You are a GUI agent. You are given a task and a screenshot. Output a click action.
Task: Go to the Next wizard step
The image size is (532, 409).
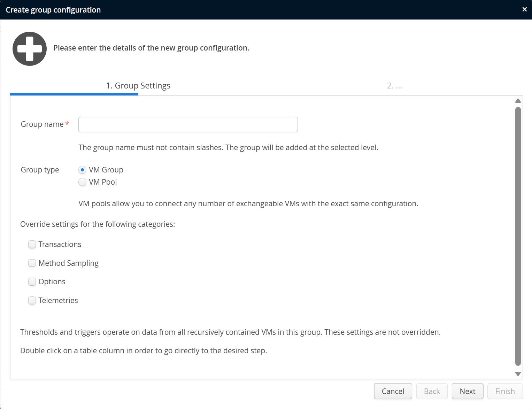click(x=467, y=391)
